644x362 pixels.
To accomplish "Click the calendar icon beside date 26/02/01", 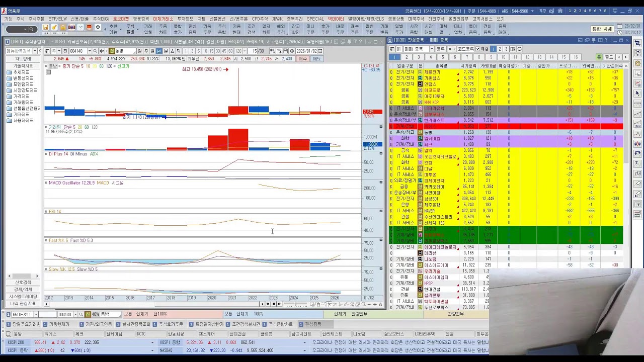I will click(619, 26).
